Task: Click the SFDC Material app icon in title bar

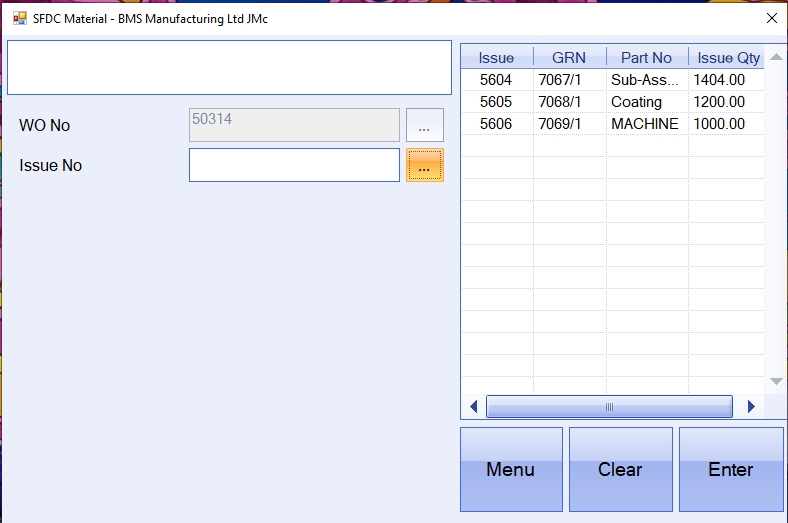Action: (x=20, y=18)
